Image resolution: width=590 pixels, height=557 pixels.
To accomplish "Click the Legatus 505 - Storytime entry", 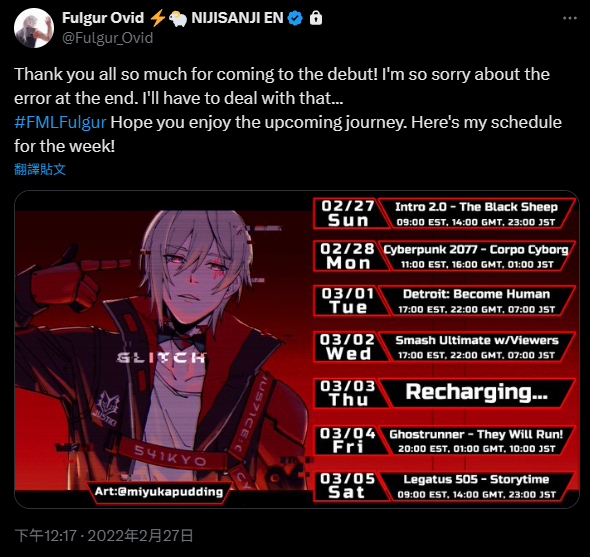I will coord(444,486).
